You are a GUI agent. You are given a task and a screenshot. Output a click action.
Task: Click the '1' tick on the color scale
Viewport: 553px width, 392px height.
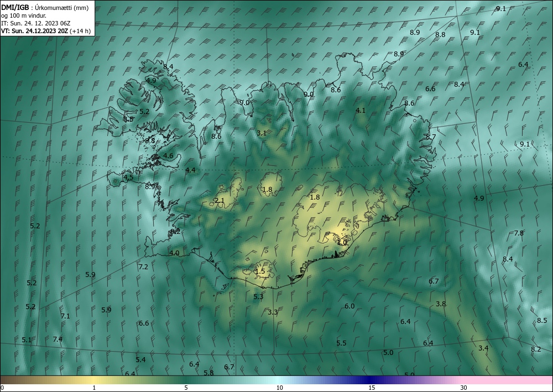(x=94, y=388)
